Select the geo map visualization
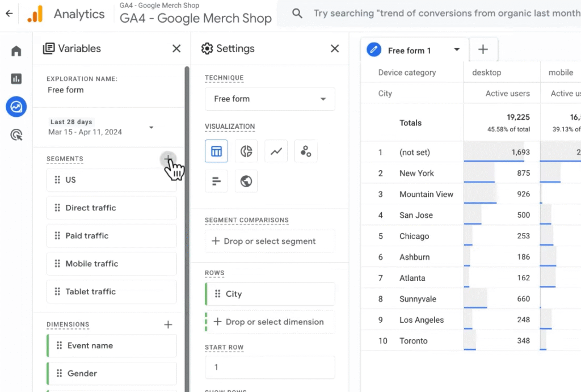The height and width of the screenshot is (392, 581). (246, 181)
